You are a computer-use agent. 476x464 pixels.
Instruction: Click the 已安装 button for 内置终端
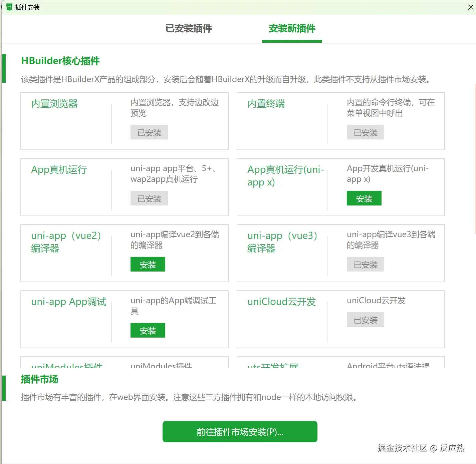(365, 132)
